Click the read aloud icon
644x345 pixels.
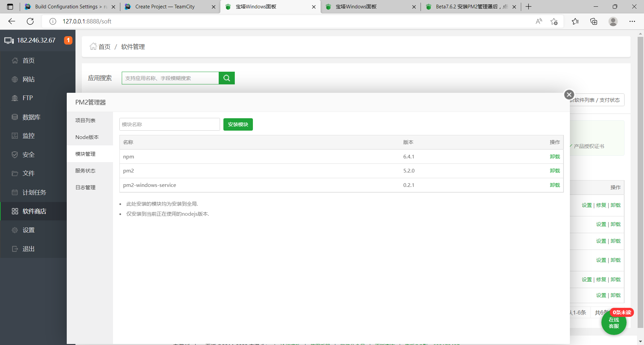[539, 21]
